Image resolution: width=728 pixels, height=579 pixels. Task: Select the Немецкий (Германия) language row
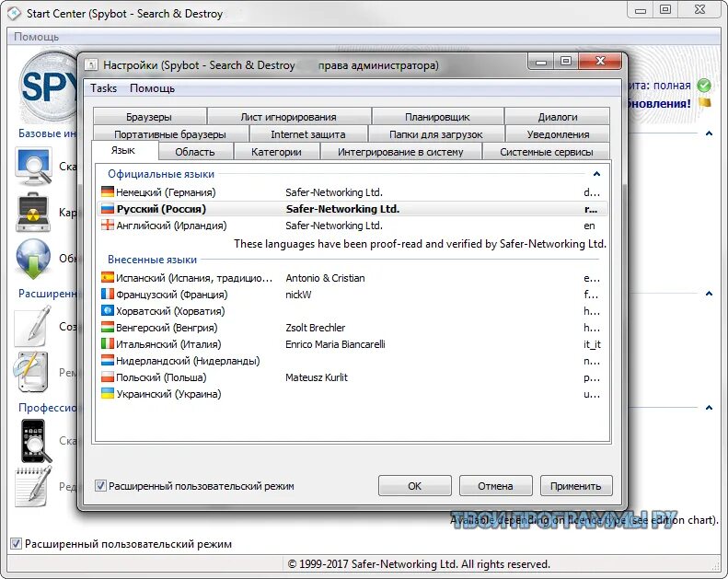(352, 191)
